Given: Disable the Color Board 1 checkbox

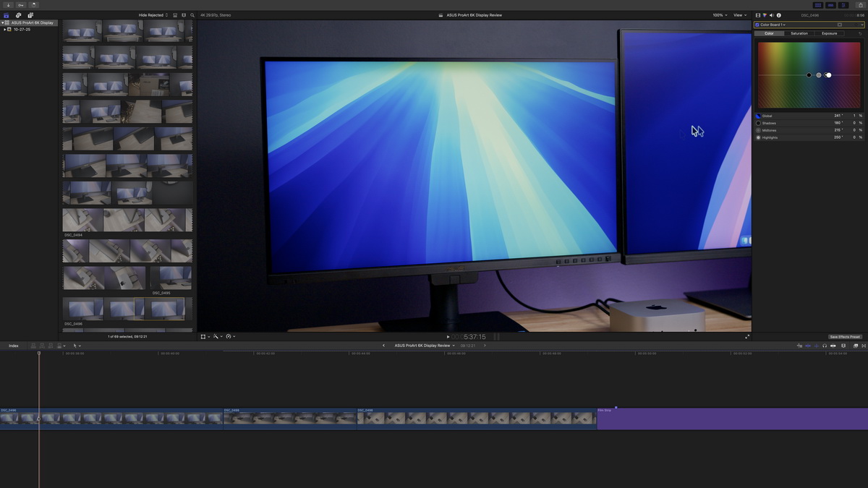Looking at the screenshot, I should [757, 24].
